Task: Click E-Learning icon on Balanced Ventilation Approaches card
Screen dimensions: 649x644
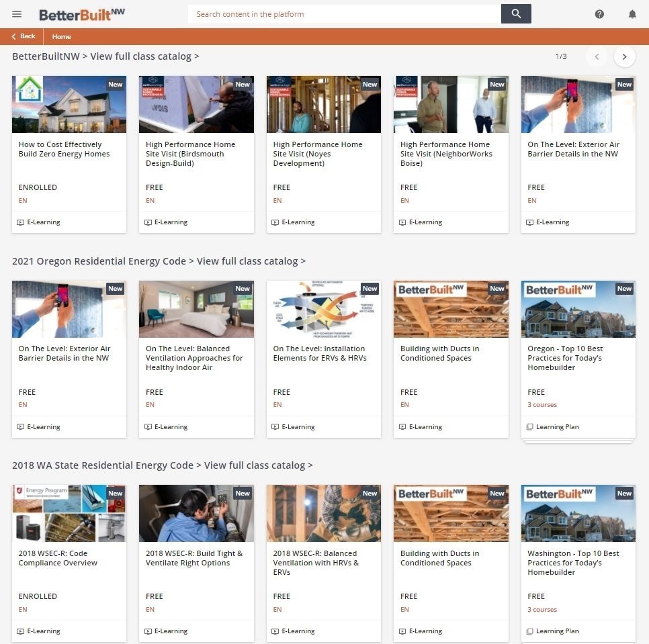Action: point(148,426)
